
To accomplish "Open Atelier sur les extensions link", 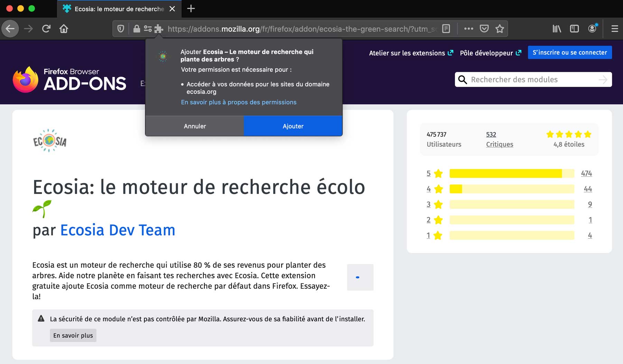I will [x=411, y=53].
